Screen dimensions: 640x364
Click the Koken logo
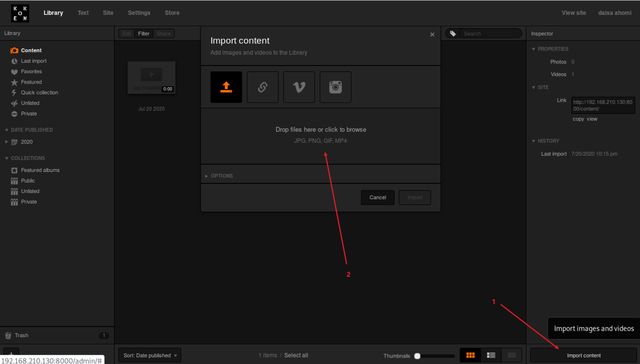point(20,13)
